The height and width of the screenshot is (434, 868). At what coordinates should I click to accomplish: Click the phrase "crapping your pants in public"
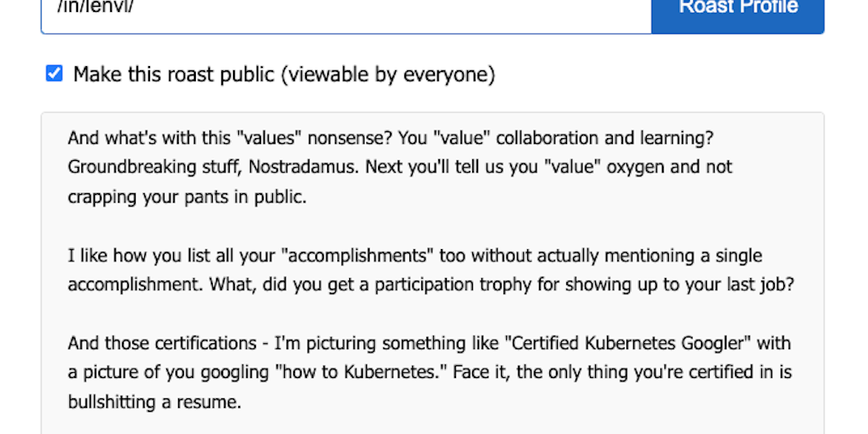(x=186, y=197)
